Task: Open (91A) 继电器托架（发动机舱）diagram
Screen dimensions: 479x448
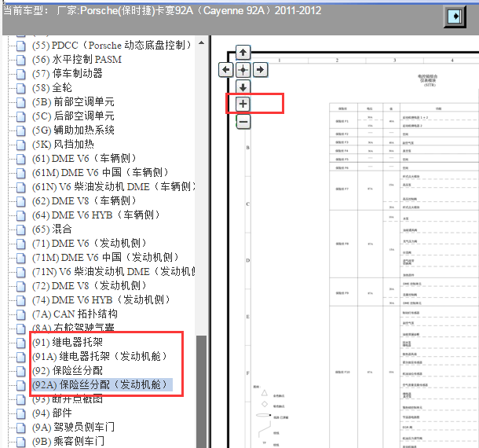Action: click(100, 356)
